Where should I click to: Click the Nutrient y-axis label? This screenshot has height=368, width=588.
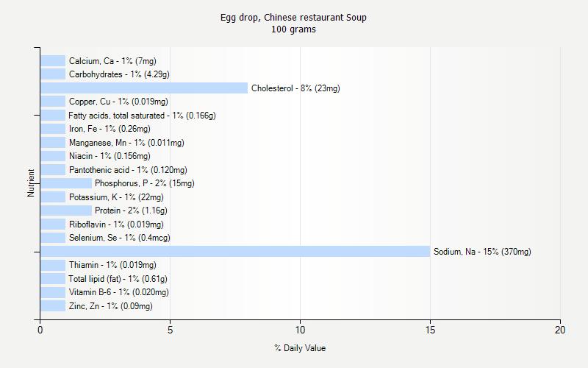[32, 183]
